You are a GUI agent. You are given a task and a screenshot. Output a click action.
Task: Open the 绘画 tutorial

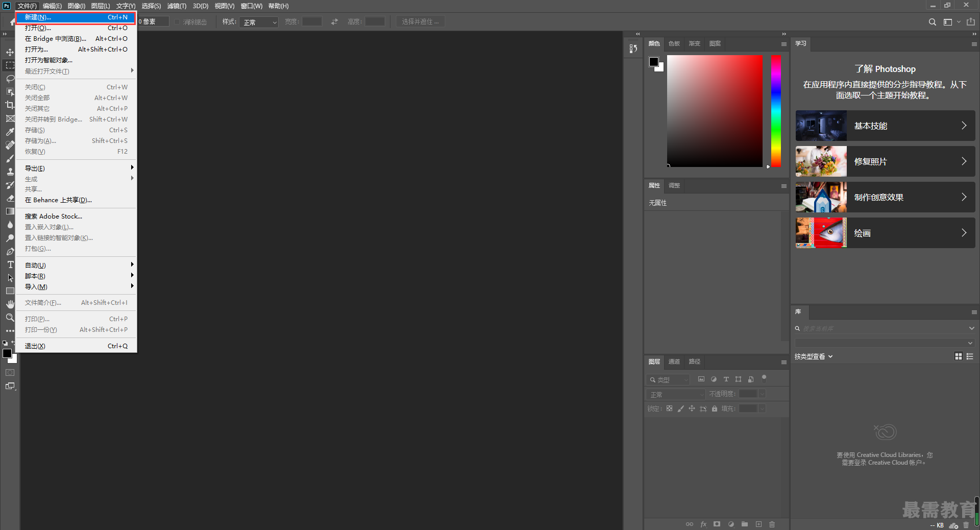[x=885, y=233]
